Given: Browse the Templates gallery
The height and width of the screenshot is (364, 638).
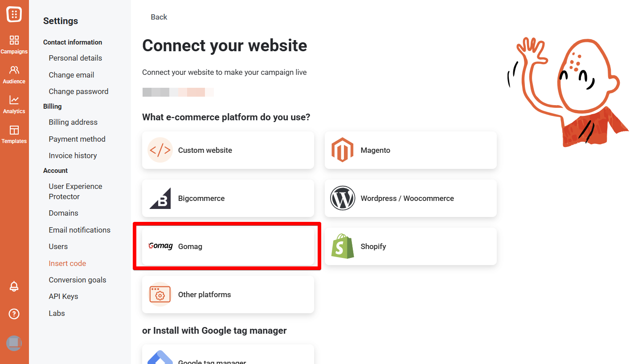Looking at the screenshot, I should (x=14, y=134).
